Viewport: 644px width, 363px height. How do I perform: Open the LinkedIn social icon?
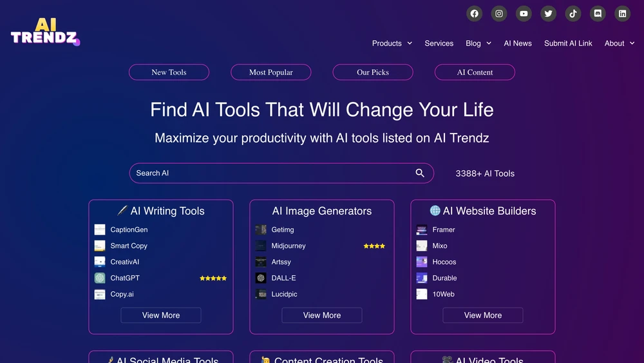click(x=622, y=14)
